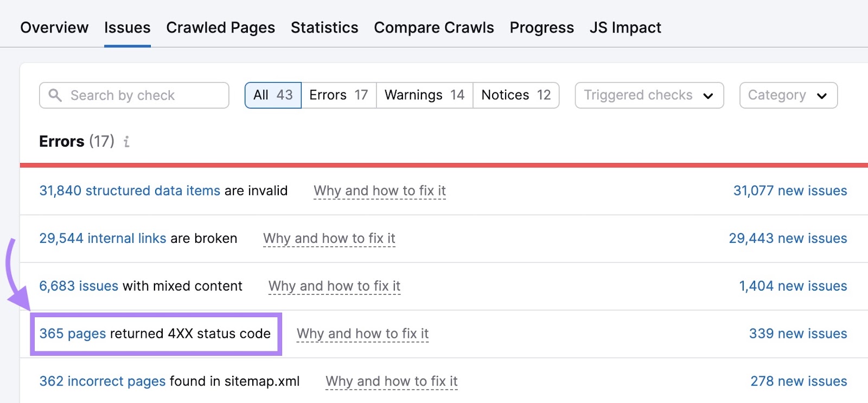
Task: View 339 new issues link
Action: pos(797,333)
